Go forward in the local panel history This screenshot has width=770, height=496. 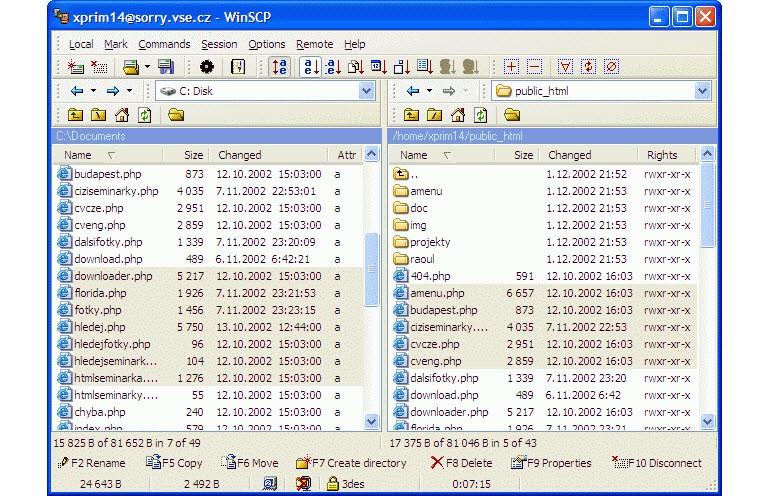pyautogui.click(x=112, y=91)
